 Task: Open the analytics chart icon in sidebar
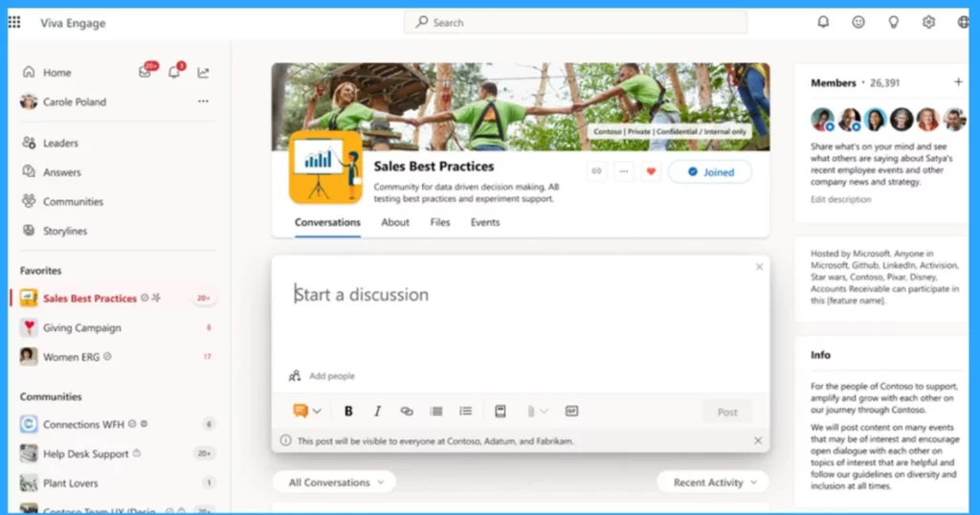pos(203,73)
